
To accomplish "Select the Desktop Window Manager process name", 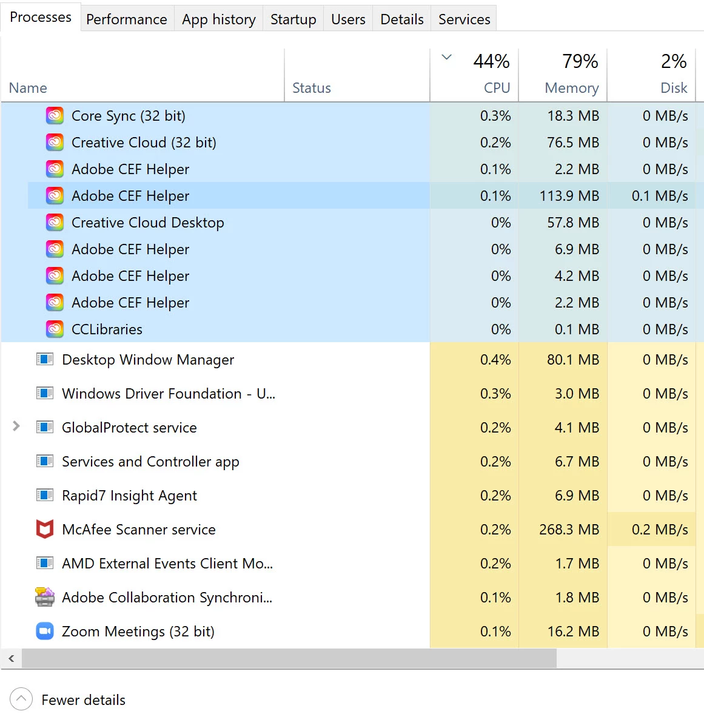I will click(x=148, y=360).
